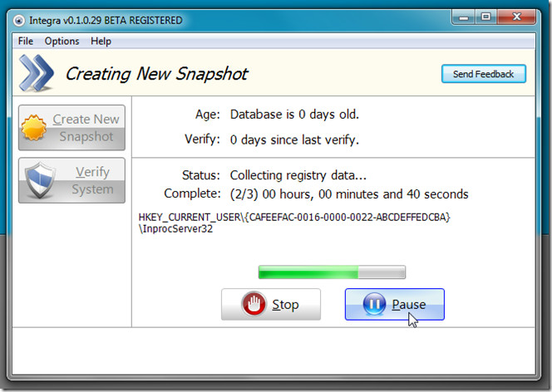
Task: Click the "Complete:" label
Action: click(192, 194)
